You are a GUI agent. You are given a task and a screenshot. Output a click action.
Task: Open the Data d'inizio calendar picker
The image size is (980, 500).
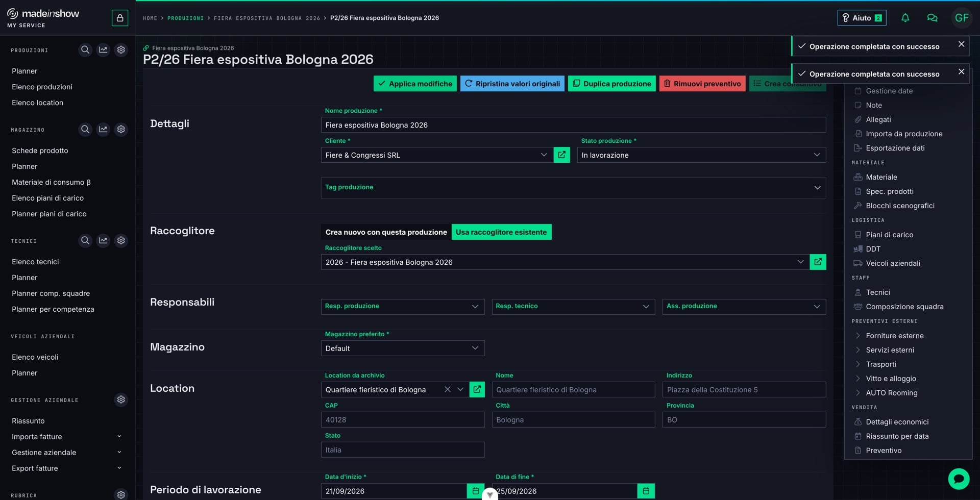click(x=475, y=491)
